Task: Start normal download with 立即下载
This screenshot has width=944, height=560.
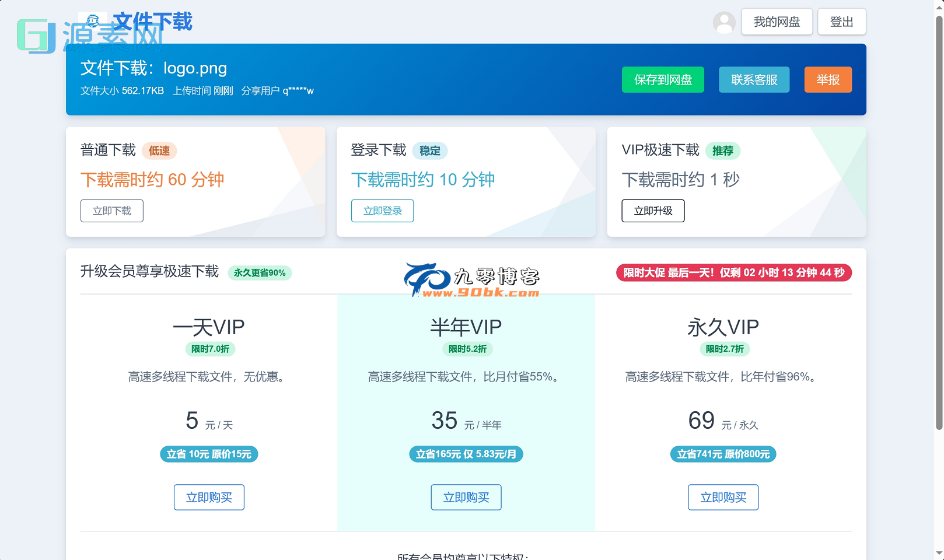Action: [x=111, y=211]
